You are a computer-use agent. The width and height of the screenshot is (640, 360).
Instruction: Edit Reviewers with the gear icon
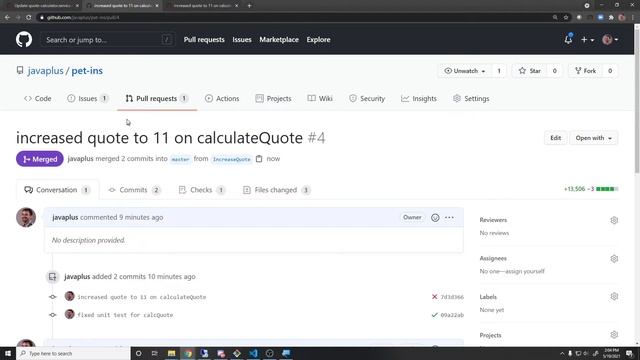(x=614, y=220)
